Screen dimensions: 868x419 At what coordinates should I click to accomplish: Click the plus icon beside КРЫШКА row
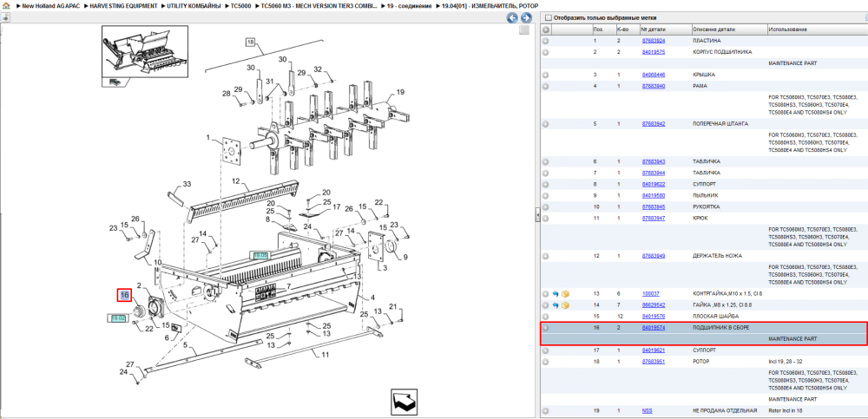[545, 75]
